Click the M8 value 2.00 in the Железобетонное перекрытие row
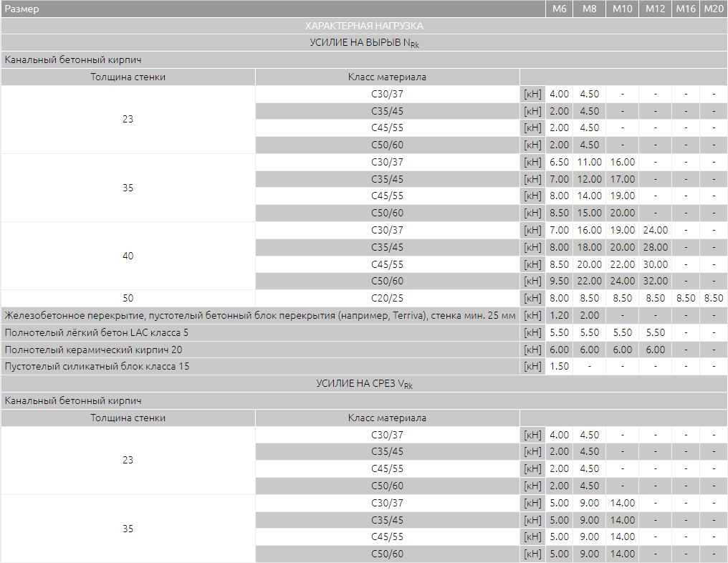 pyautogui.click(x=589, y=316)
